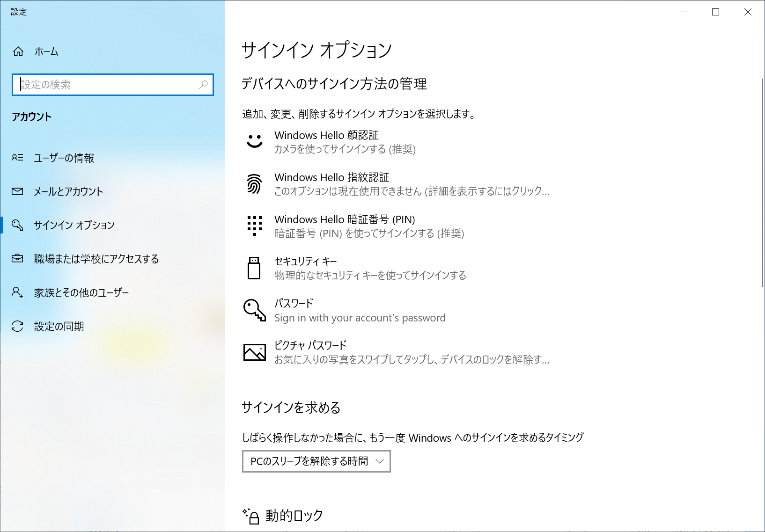Click 'Sign in with your account's password' text
Image resolution: width=765 pixels, height=532 pixels.
point(360,318)
